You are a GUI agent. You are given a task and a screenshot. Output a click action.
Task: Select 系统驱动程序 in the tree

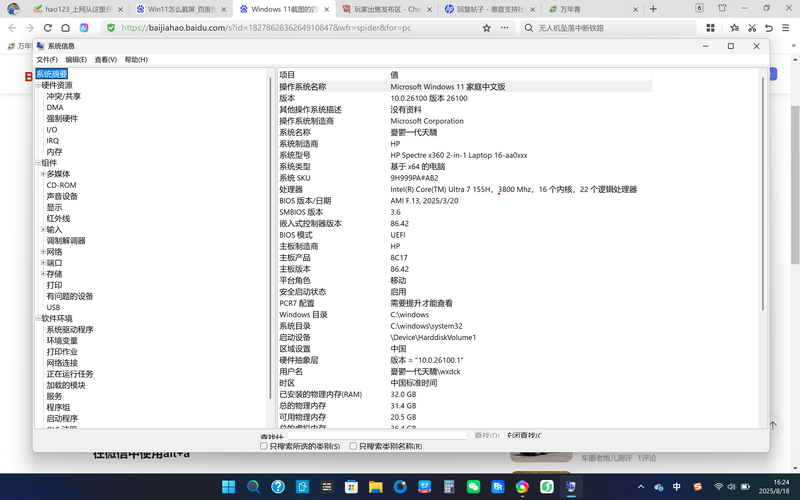[69, 329]
